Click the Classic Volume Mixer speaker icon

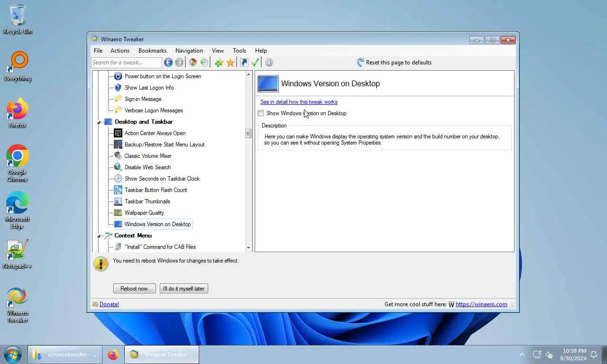[x=118, y=156]
